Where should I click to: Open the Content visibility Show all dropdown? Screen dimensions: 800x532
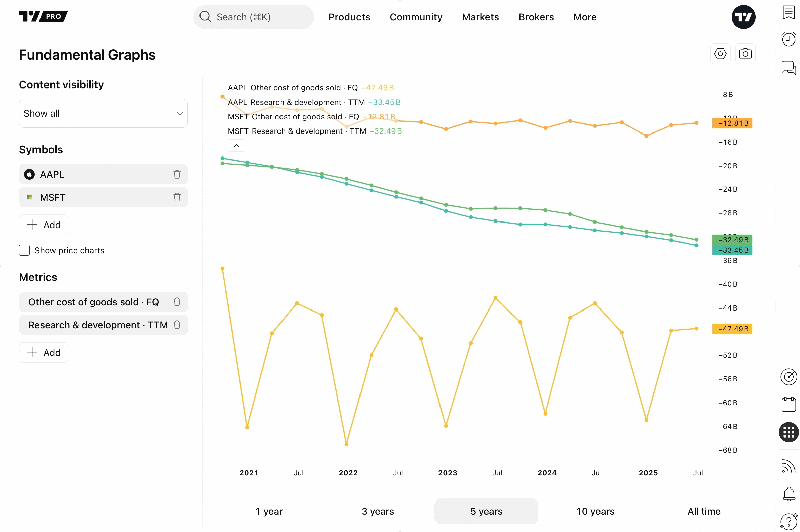pos(103,113)
